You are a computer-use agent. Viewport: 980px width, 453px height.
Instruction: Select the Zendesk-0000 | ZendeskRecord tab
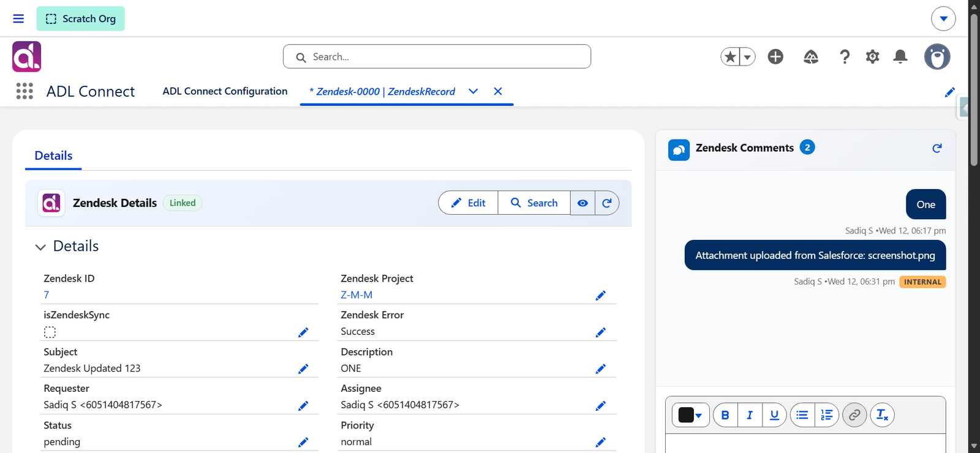tap(382, 91)
